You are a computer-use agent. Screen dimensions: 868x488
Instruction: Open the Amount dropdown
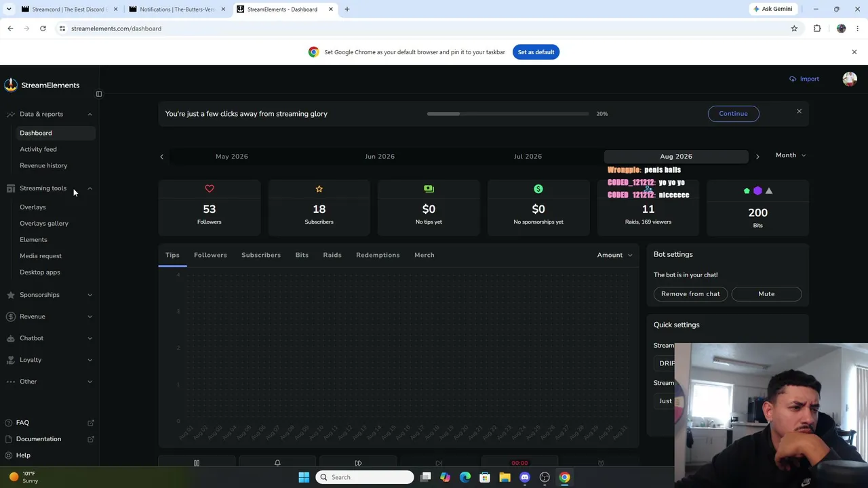click(x=614, y=255)
